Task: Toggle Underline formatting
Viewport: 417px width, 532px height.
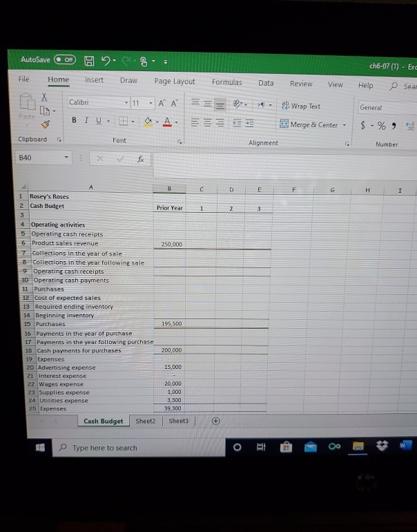Action: [x=99, y=120]
